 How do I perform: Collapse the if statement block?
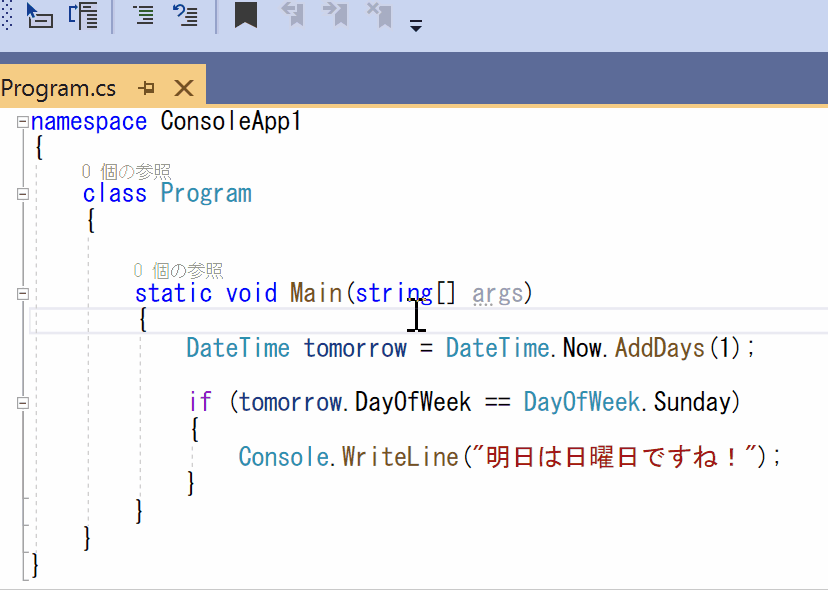click(22, 403)
